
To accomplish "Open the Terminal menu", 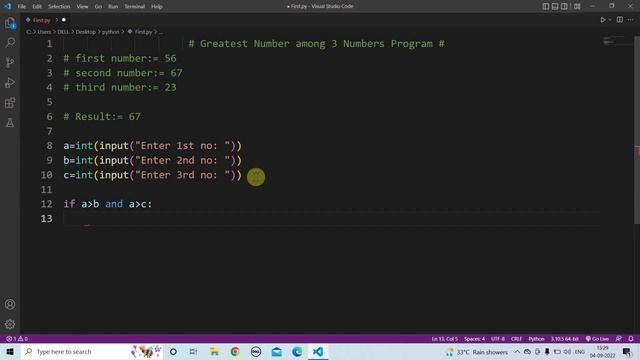I will tap(135, 6).
